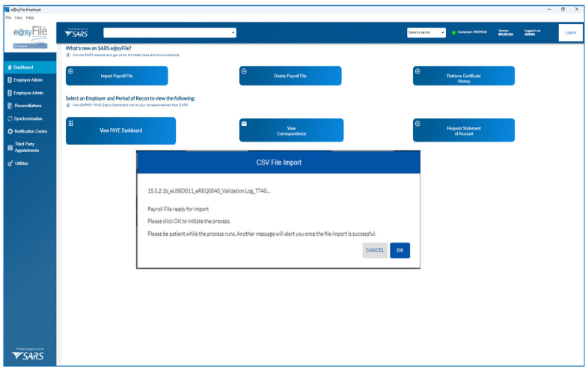Open the View menu

18,17
